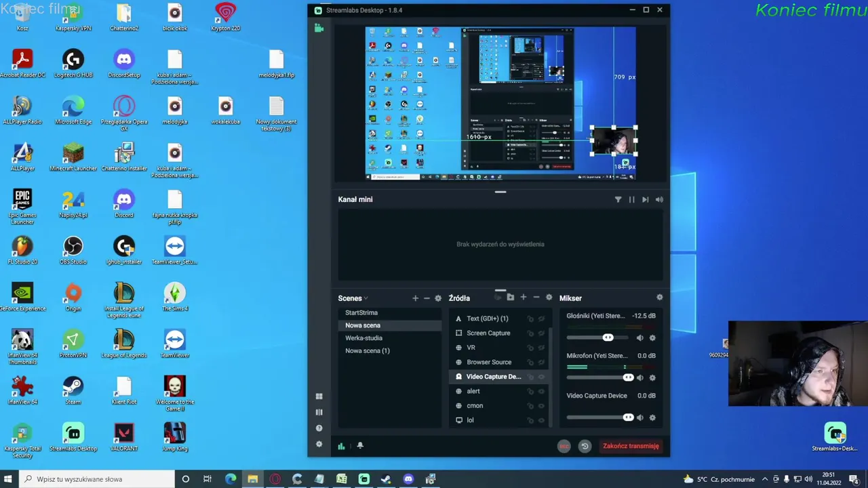Open layout editor grid icon in sidebar

click(x=319, y=396)
